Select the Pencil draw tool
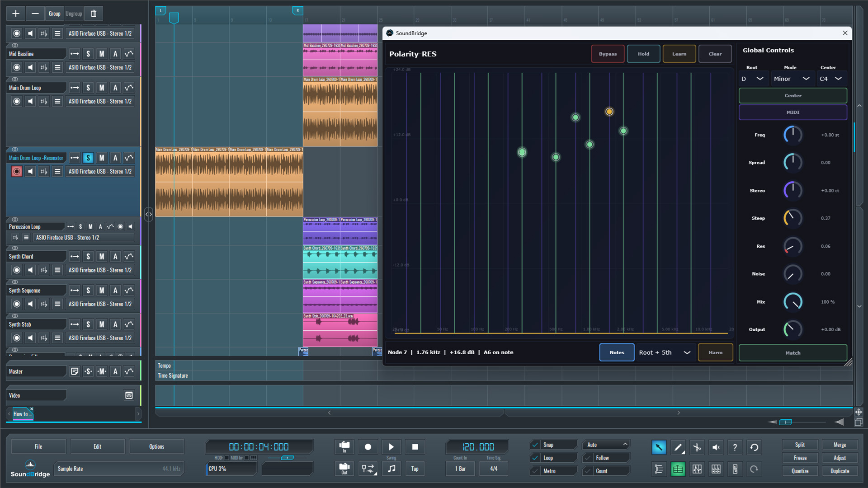The height and width of the screenshot is (488, 868). click(x=678, y=447)
